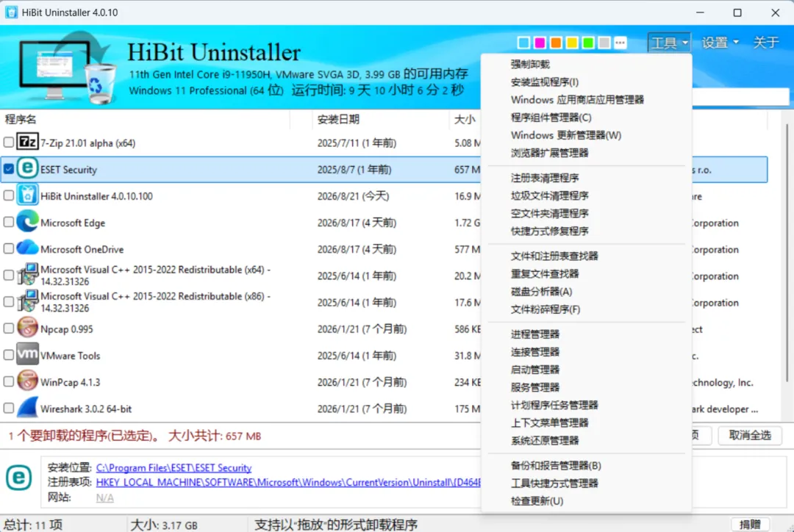Sort by the 安装日期 column header

coord(380,120)
